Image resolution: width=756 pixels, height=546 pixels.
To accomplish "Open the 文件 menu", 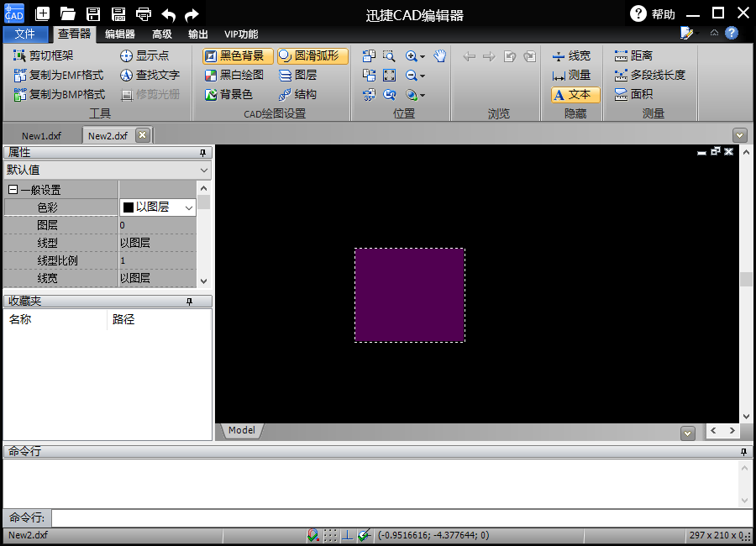I will pos(25,34).
